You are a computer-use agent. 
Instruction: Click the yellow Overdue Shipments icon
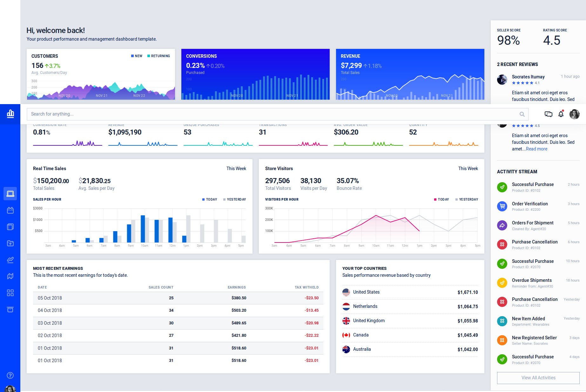pyautogui.click(x=502, y=283)
